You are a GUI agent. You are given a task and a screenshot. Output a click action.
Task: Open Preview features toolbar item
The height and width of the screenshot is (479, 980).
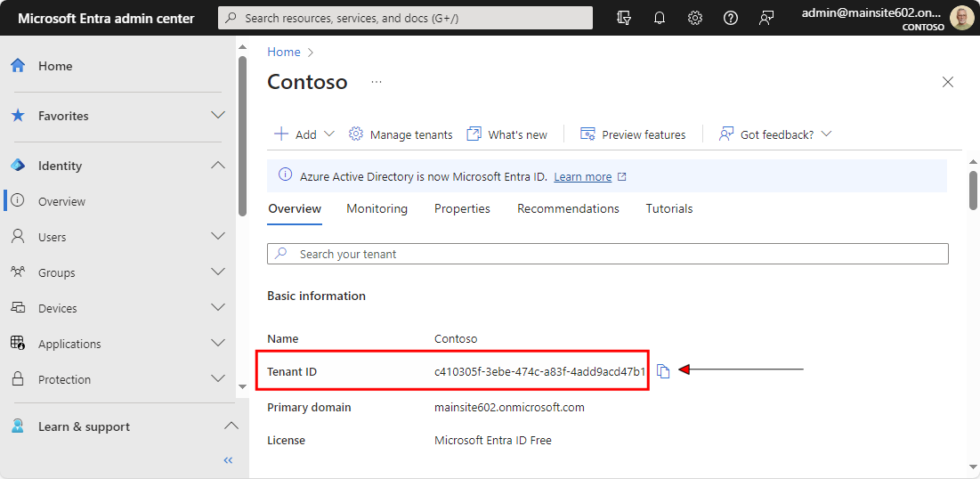(633, 134)
